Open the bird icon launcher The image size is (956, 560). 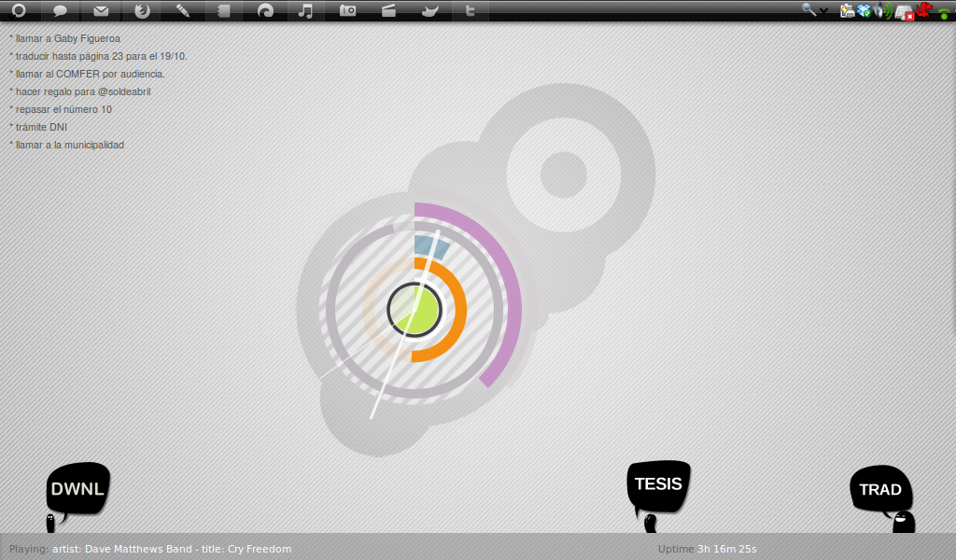(x=429, y=11)
